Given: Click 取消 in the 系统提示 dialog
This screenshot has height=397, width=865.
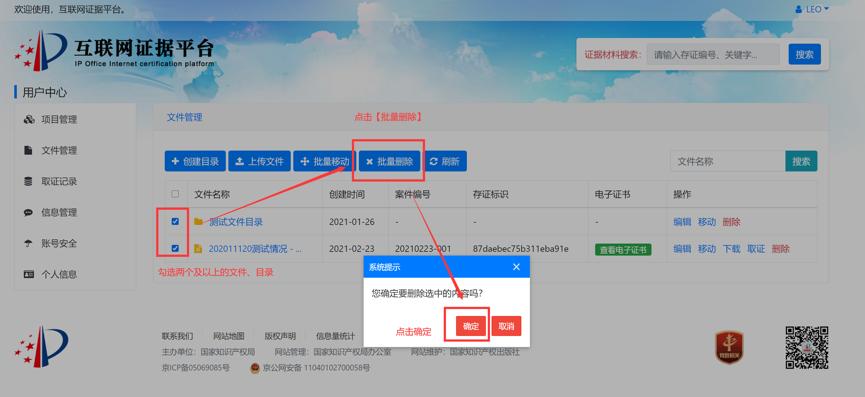Looking at the screenshot, I should coord(506,326).
